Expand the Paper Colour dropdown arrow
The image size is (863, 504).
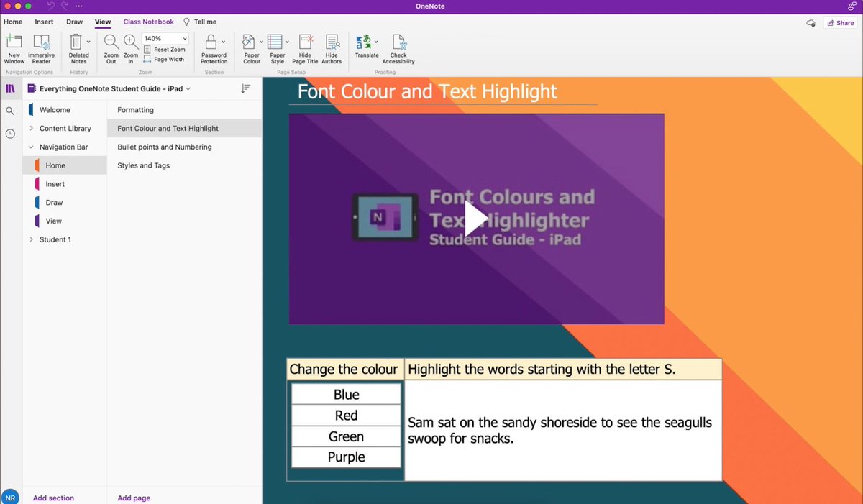(261, 42)
